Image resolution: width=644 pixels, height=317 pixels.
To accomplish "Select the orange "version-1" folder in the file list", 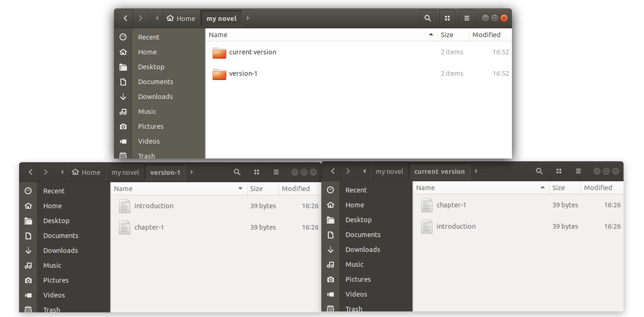I will coord(219,74).
